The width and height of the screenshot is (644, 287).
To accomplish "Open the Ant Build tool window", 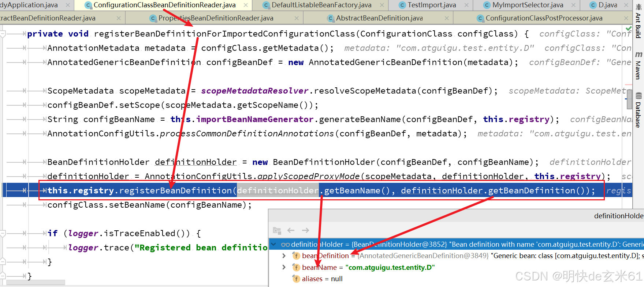I will 638,22.
